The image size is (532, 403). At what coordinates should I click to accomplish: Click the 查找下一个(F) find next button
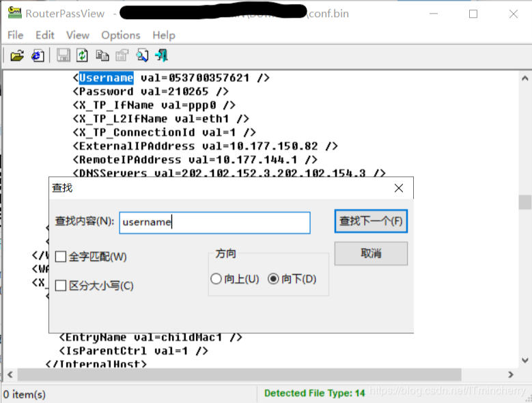[371, 221]
